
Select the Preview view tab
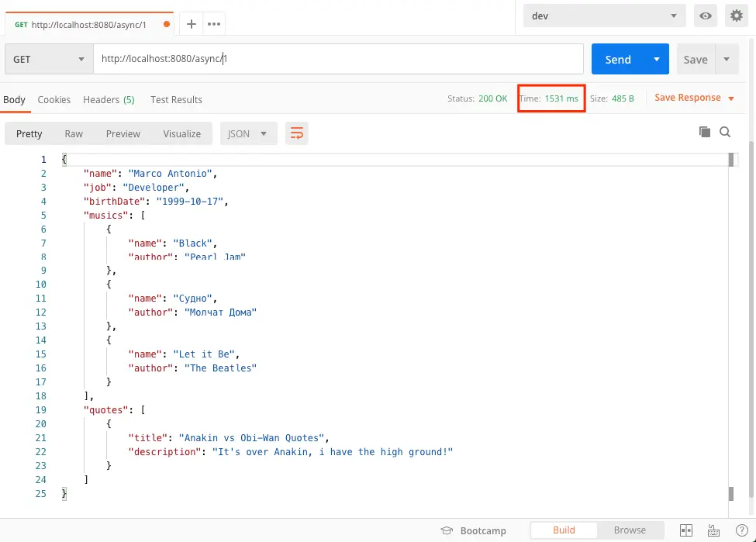click(x=123, y=133)
